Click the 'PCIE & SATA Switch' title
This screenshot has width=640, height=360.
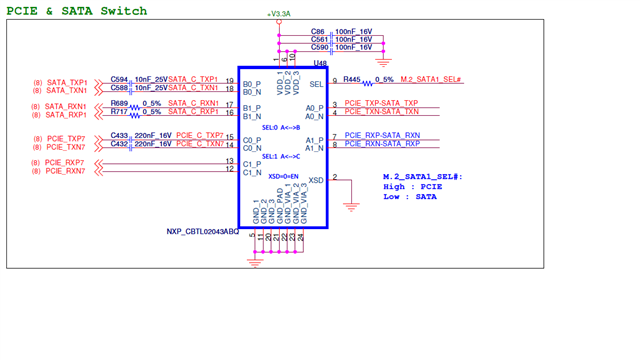point(77,11)
